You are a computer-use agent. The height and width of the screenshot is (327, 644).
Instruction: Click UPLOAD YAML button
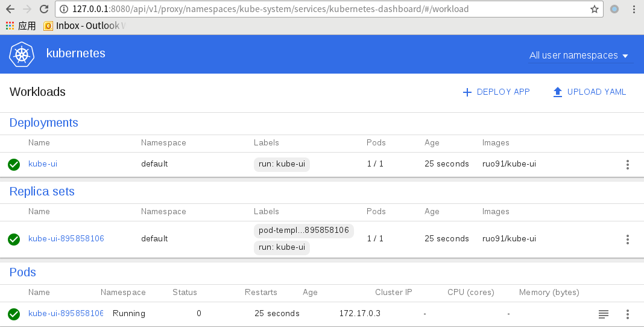[589, 92]
